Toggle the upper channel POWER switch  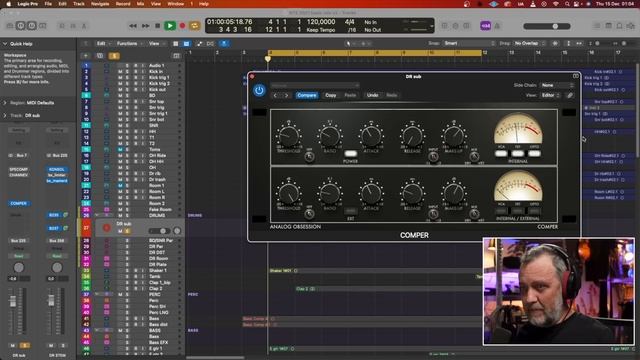coord(350,154)
